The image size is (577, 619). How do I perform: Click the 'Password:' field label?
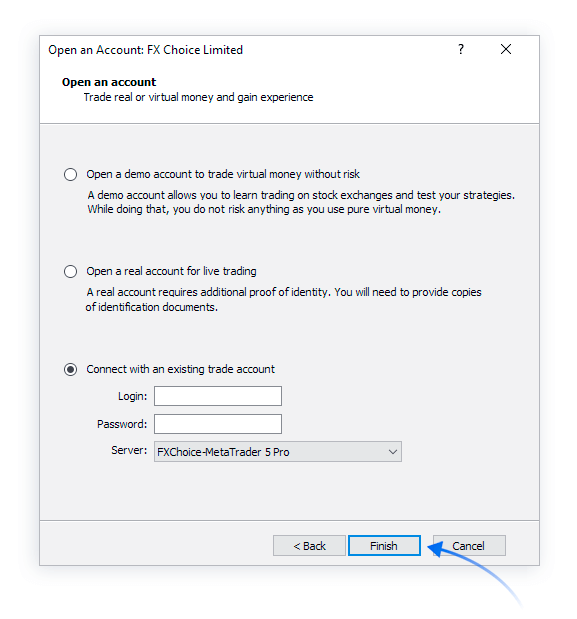click(x=122, y=424)
